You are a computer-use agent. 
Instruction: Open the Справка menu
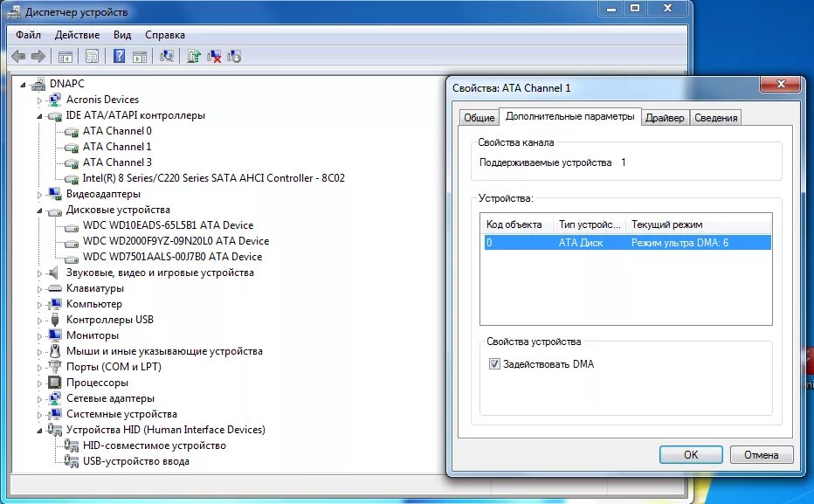pyautogui.click(x=164, y=35)
